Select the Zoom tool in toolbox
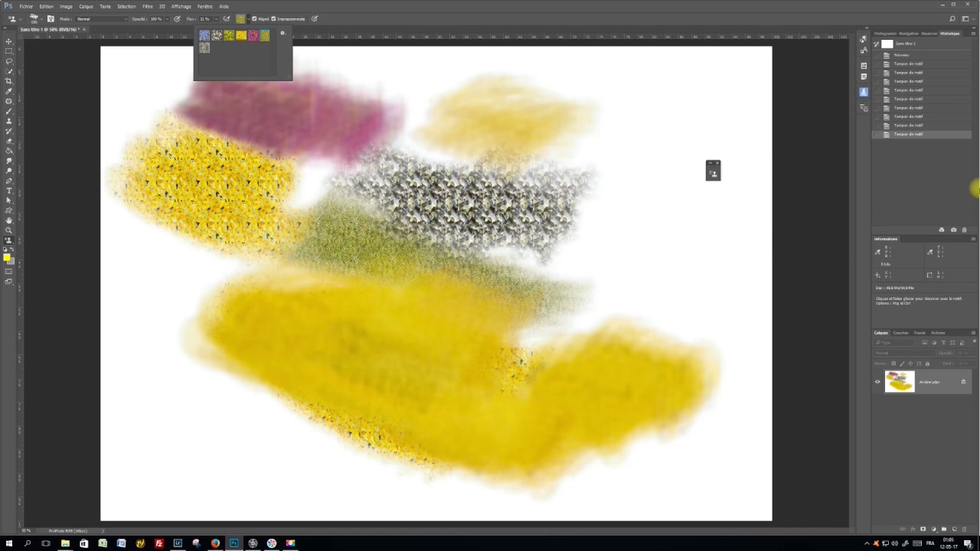The height and width of the screenshot is (551, 980). pyautogui.click(x=9, y=230)
